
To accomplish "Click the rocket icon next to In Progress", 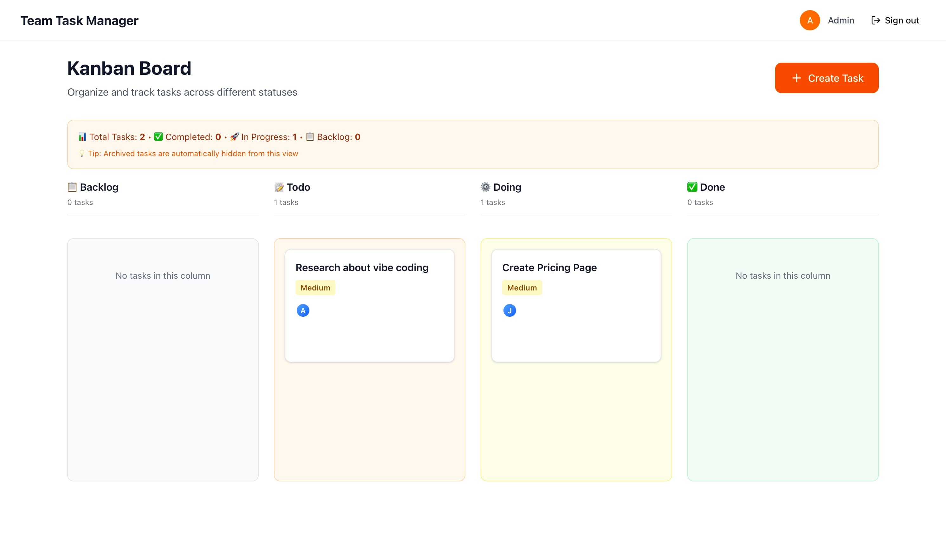I will pyautogui.click(x=235, y=137).
